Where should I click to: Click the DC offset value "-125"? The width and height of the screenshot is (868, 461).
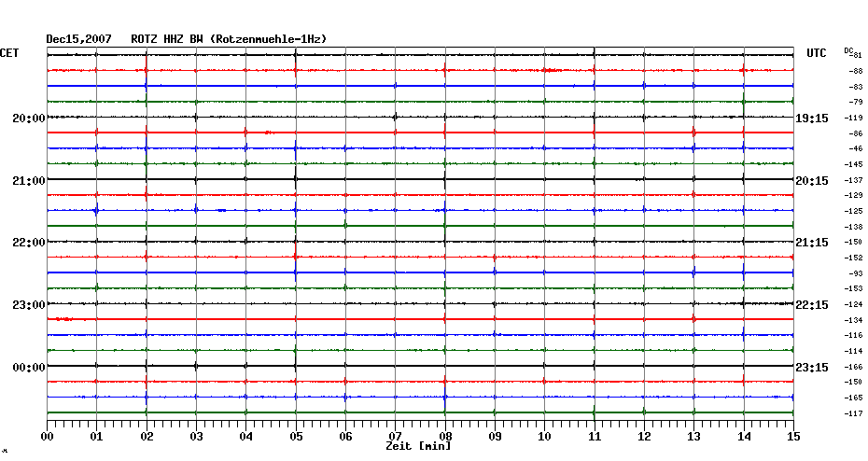854,212
